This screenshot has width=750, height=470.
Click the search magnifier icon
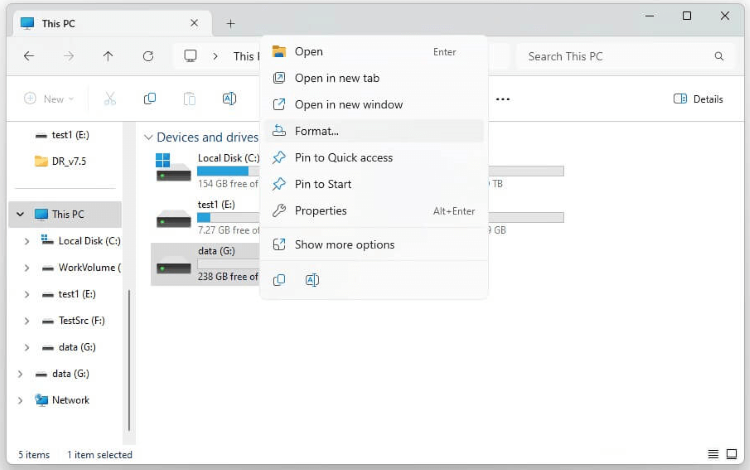click(719, 56)
